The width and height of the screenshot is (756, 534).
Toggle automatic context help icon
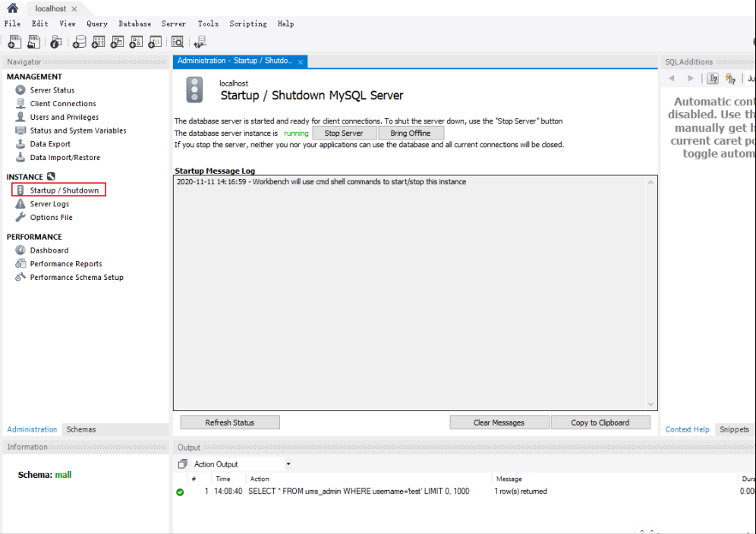[730, 79]
